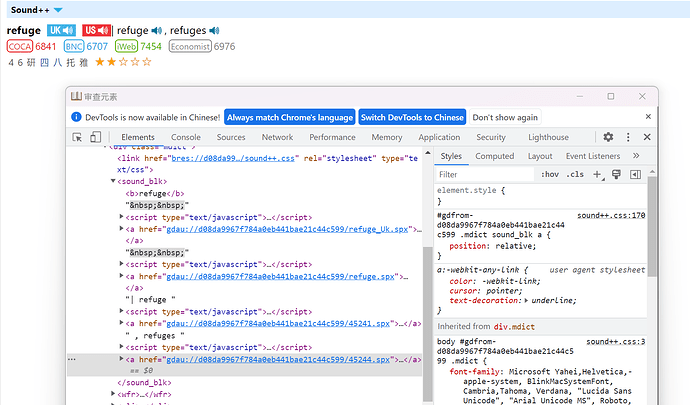Collapse the Sound++ section arrow
Viewport: 690px width, 405px height.
pyautogui.click(x=58, y=10)
